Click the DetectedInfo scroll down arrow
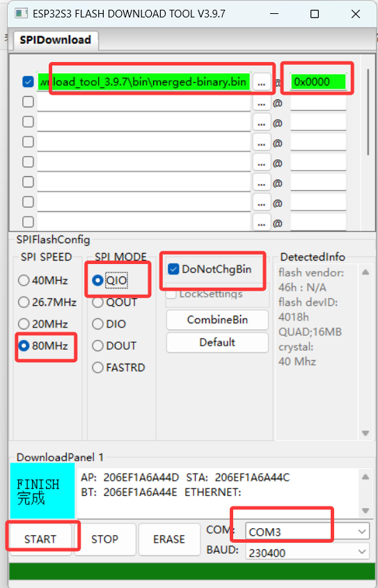 365,433
